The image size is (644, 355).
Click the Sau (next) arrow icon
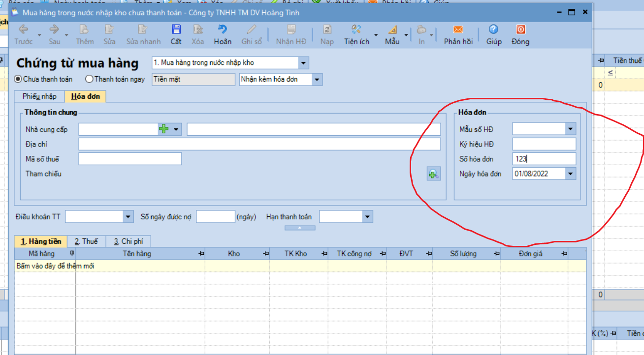click(54, 30)
